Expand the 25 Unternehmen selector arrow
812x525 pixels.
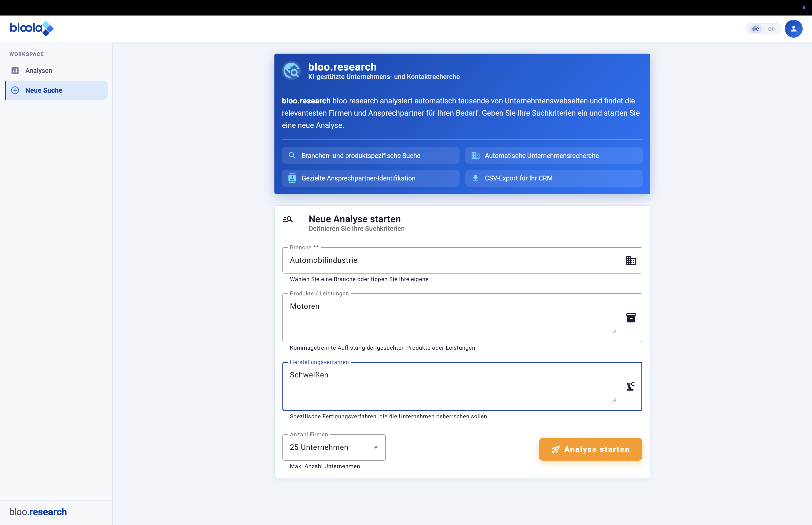(376, 447)
